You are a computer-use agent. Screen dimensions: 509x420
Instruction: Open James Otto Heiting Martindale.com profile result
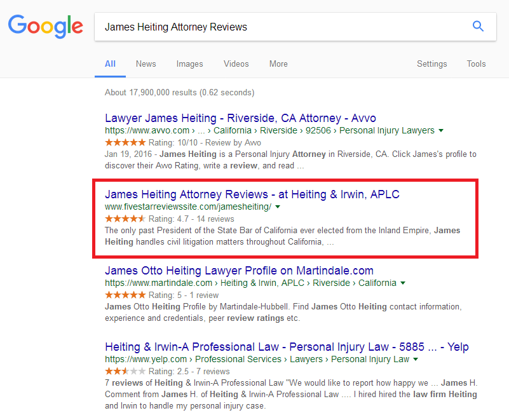pyautogui.click(x=239, y=271)
